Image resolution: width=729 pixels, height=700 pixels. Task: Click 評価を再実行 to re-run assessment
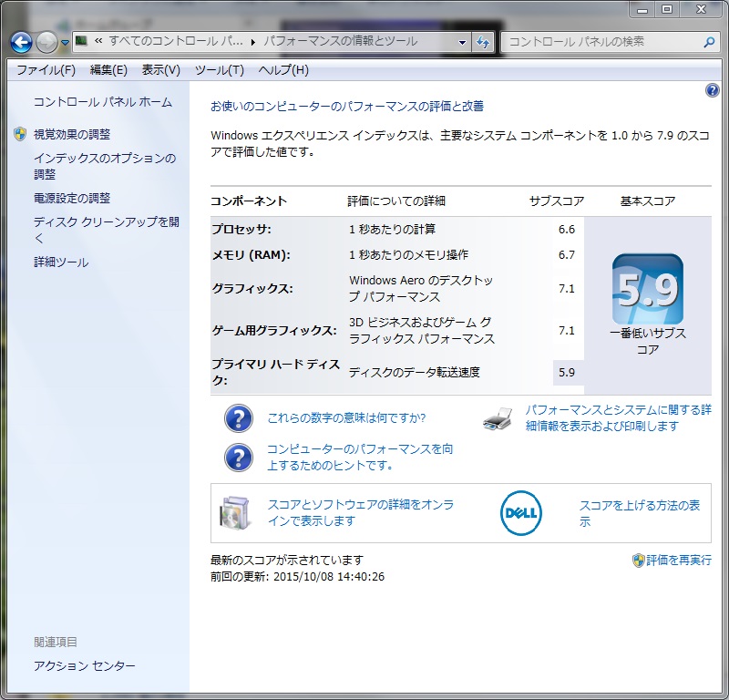[x=679, y=560]
